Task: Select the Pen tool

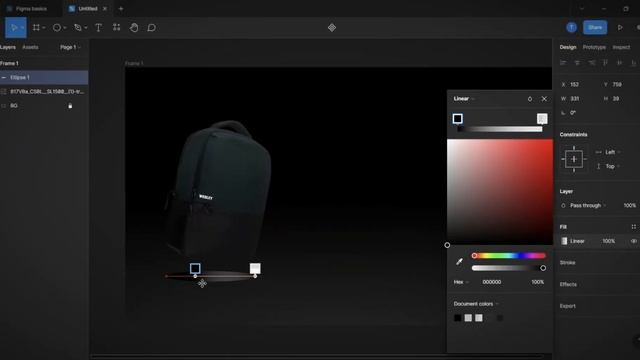Action: (x=78, y=27)
